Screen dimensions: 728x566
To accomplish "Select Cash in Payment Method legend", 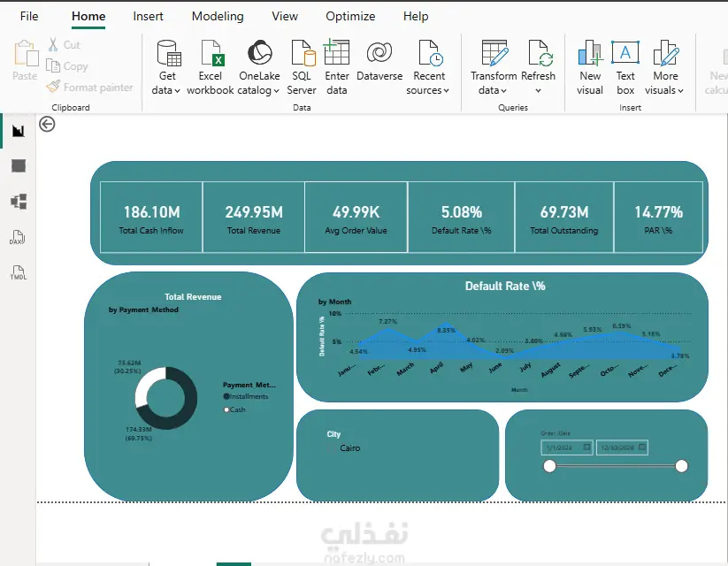I will [x=234, y=409].
